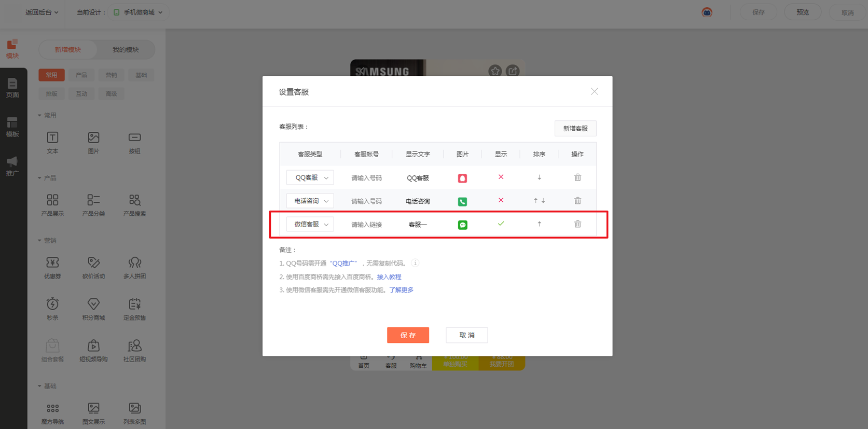The height and width of the screenshot is (429, 868).
Task: Add the 砍价活动 module
Action: tap(93, 268)
